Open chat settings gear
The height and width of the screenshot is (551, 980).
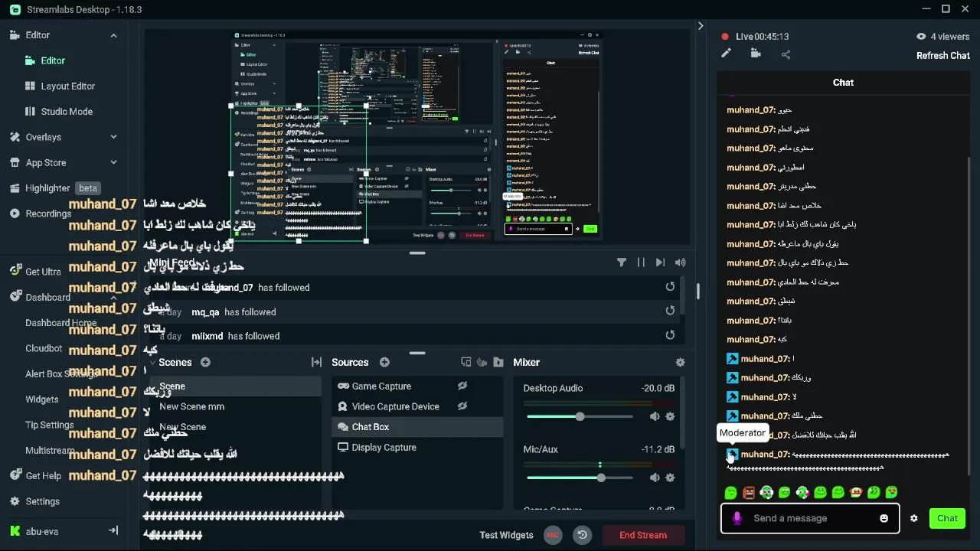(913, 518)
